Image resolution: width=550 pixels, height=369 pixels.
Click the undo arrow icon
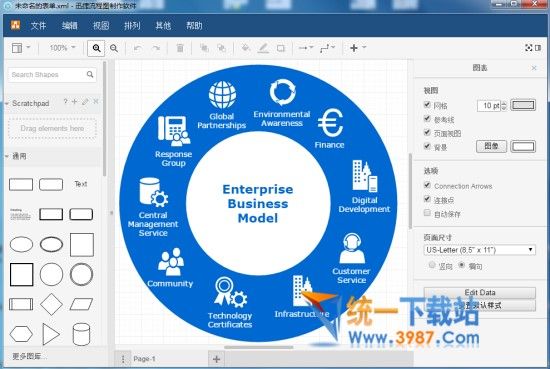pyautogui.click(x=138, y=48)
